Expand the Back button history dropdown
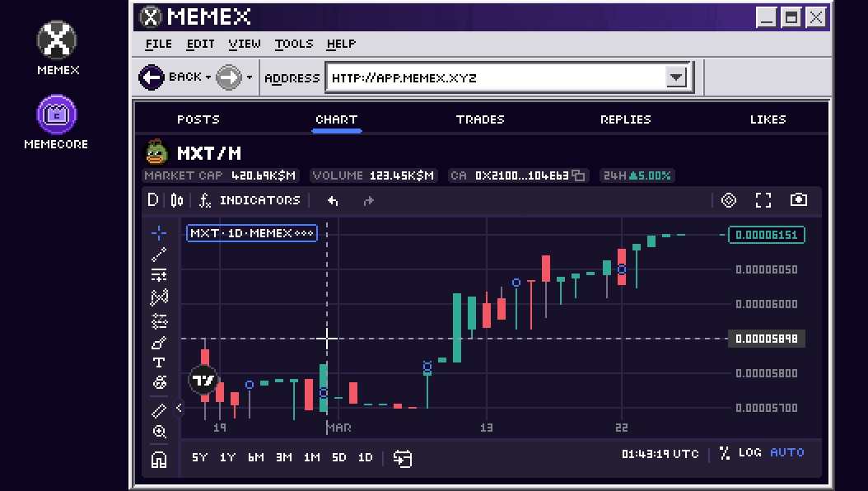Viewport: 868px width, 491px height. pyautogui.click(x=208, y=78)
